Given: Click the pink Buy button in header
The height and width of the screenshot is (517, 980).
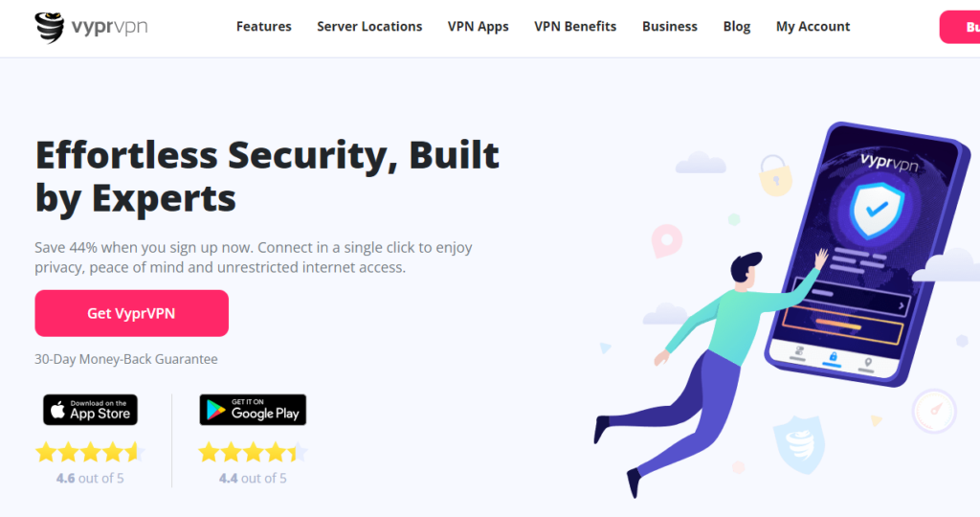Looking at the screenshot, I should (x=960, y=27).
